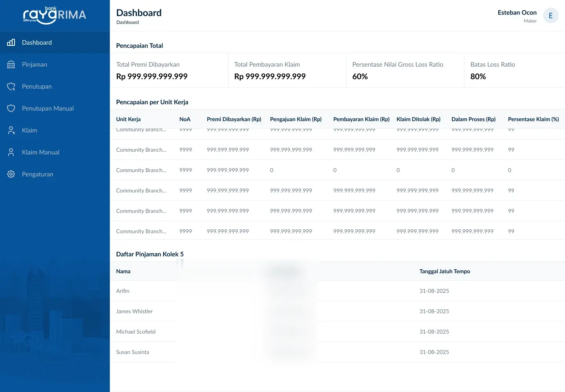Select the Arifin loan row name
565x392 pixels.
click(123, 291)
